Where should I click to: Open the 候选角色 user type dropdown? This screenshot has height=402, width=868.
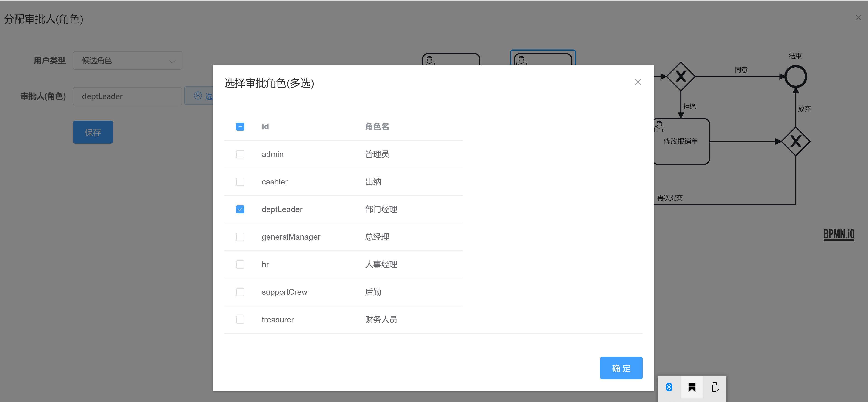click(x=127, y=61)
